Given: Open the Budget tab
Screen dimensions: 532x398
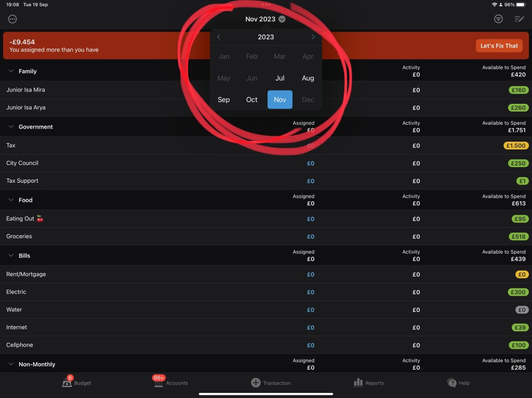Looking at the screenshot, I should [77, 382].
